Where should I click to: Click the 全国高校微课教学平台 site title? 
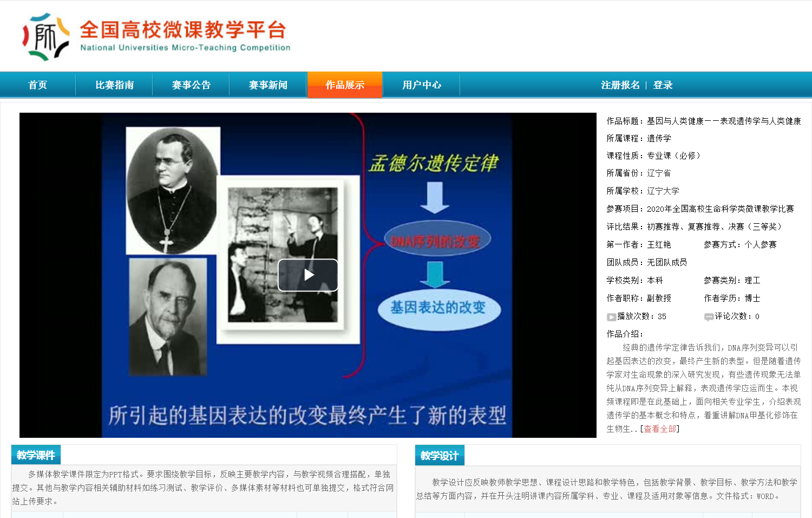point(183,30)
